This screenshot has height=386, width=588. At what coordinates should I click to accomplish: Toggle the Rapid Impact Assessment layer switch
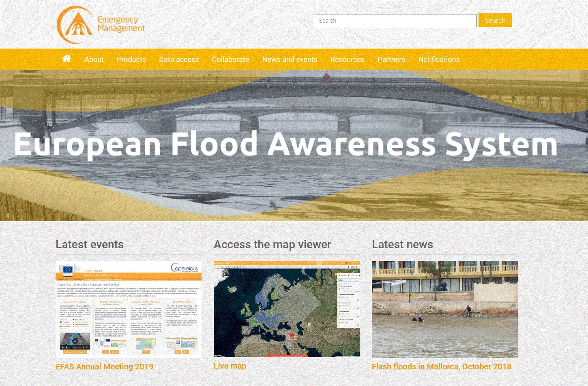pos(340,297)
